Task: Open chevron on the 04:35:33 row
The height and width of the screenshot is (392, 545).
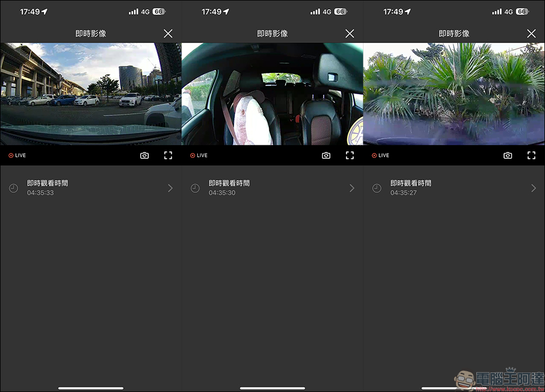Action: click(170, 188)
